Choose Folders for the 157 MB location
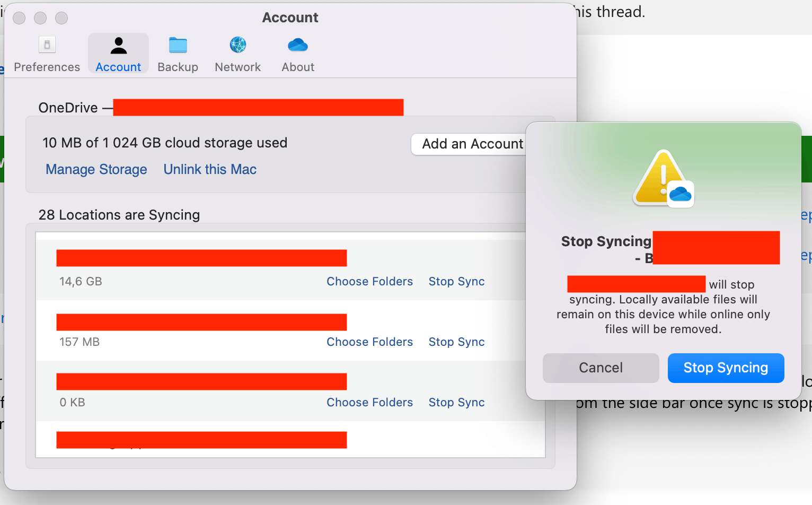812x505 pixels. [369, 342]
